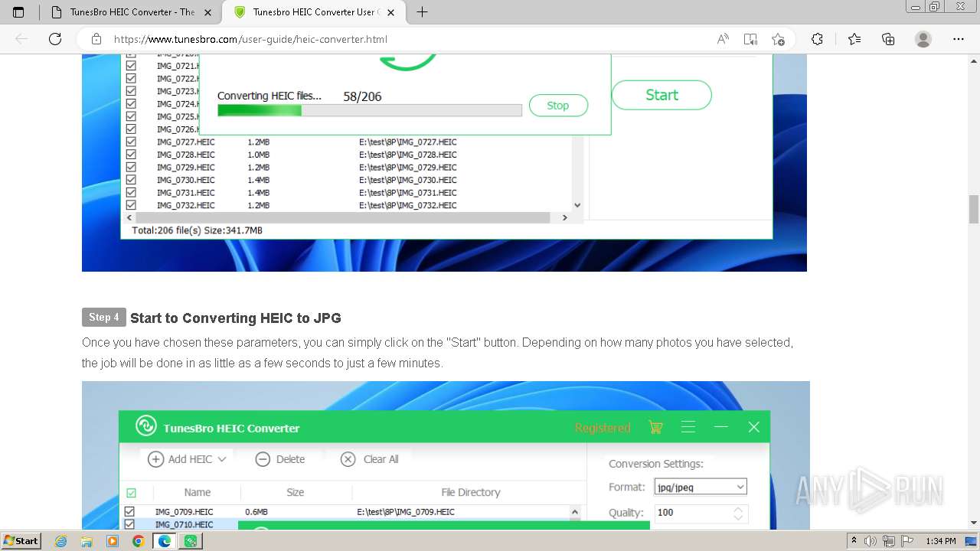
Task: Open a new browser tab
Action: pos(422,12)
